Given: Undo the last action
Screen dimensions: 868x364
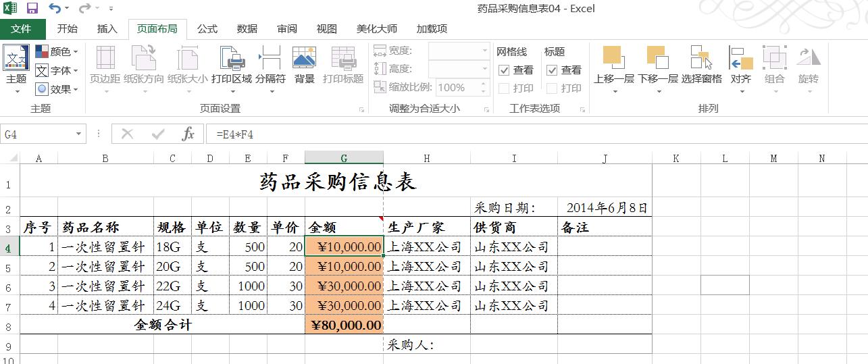Looking at the screenshot, I should [x=55, y=9].
